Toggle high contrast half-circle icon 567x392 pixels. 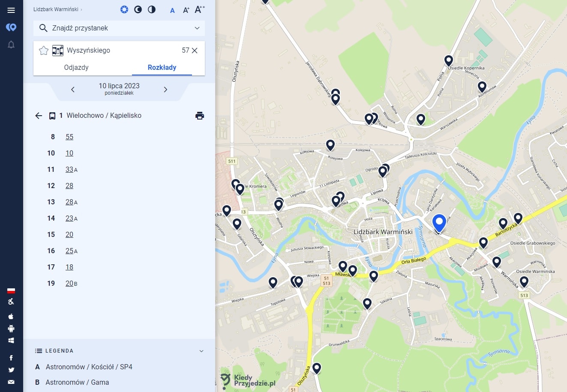tap(152, 9)
